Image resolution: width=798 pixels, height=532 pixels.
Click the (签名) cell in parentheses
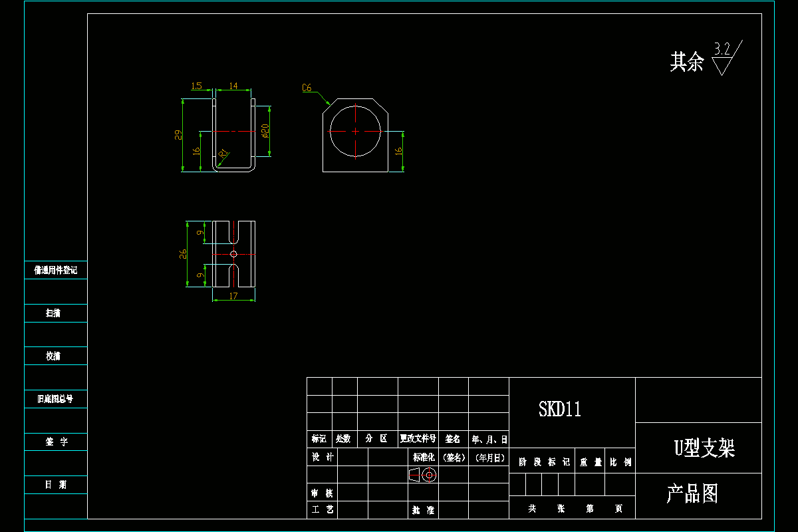coord(454,458)
